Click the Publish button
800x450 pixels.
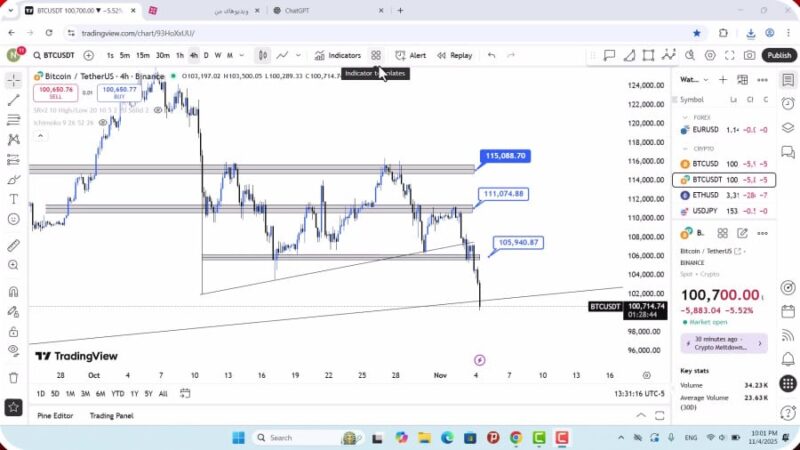pos(779,56)
